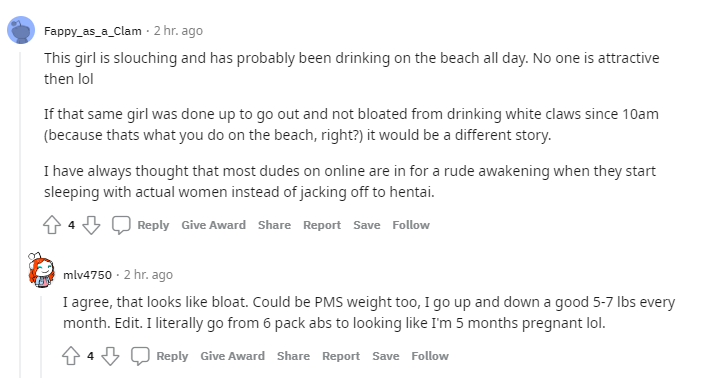The width and height of the screenshot is (714, 378).
Task: Upvote mlv4750's reply
Action: coord(71,356)
